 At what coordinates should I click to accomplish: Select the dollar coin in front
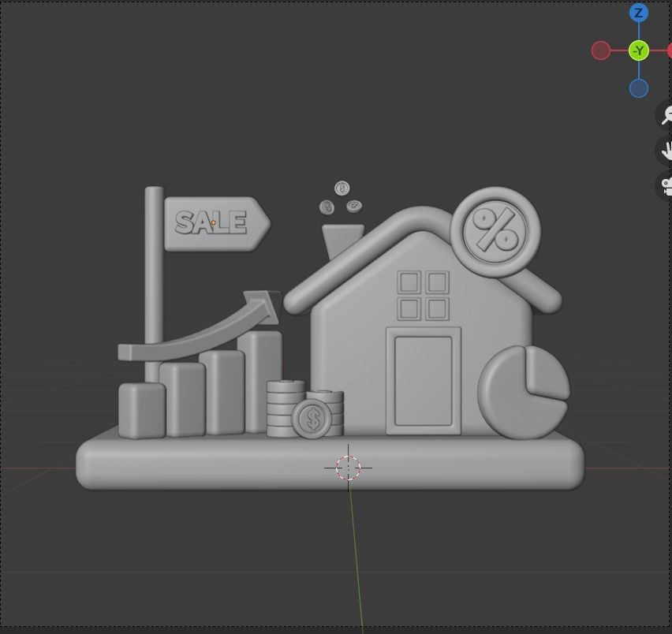pos(312,419)
